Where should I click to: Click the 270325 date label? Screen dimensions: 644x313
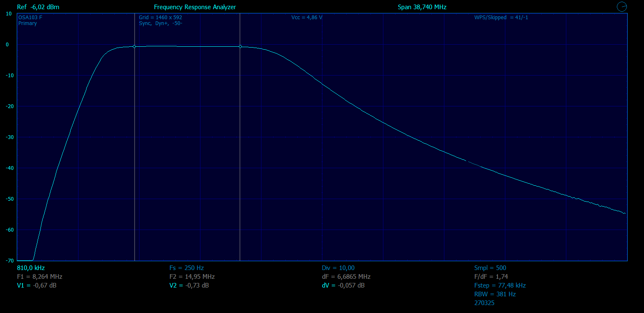tap(484, 303)
